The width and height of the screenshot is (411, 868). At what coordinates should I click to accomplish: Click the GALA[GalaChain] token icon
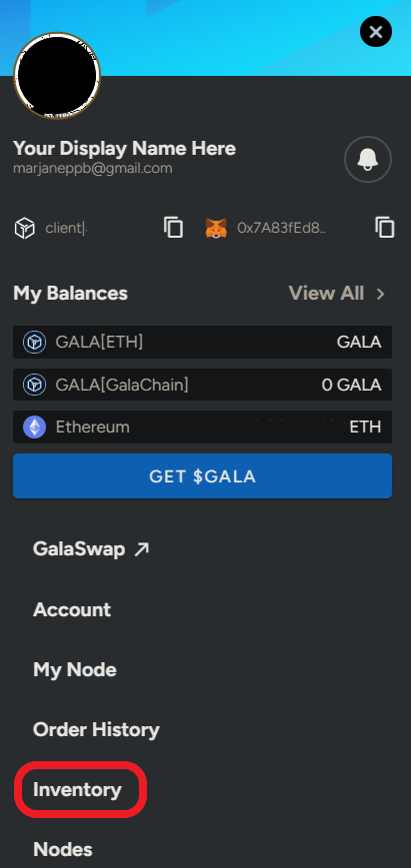tap(34, 385)
